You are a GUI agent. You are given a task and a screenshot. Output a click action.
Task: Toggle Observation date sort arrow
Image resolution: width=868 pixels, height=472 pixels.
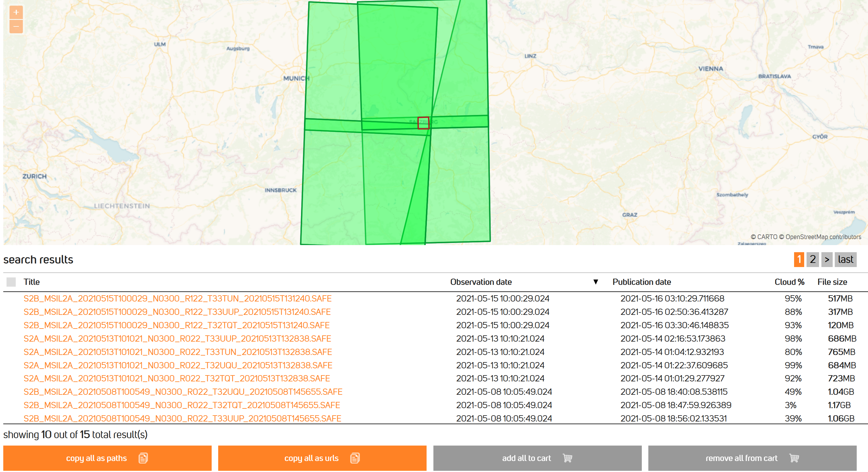(595, 282)
